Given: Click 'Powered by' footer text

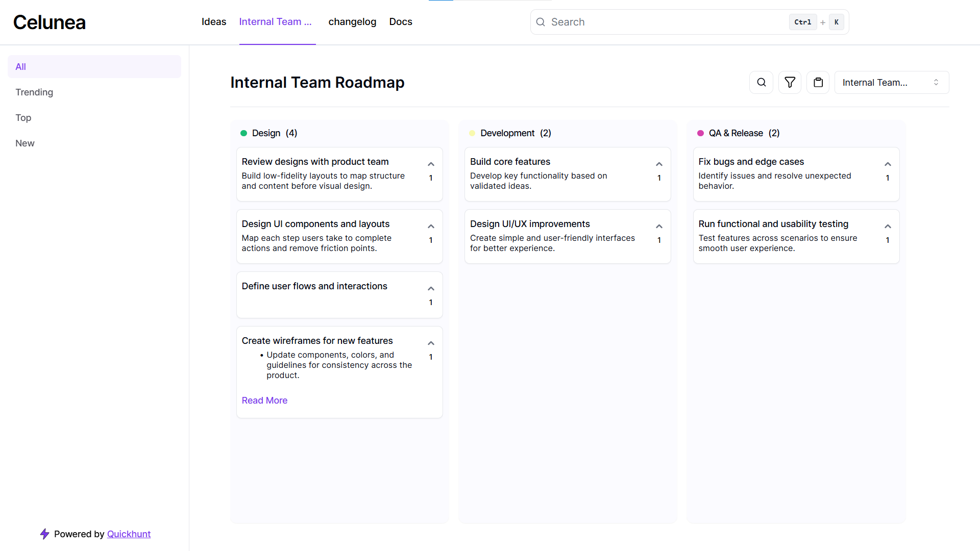Looking at the screenshot, I should [x=79, y=534].
